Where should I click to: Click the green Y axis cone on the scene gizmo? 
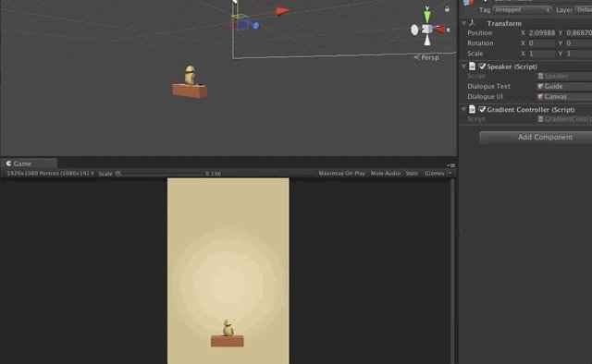click(427, 17)
